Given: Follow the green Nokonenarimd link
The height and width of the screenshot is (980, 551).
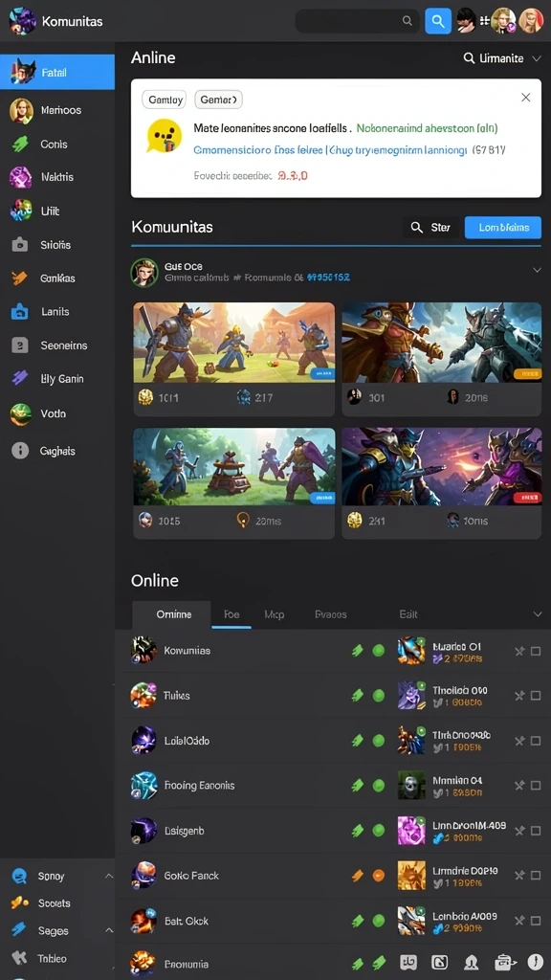Looking at the screenshot, I should pos(427,128).
